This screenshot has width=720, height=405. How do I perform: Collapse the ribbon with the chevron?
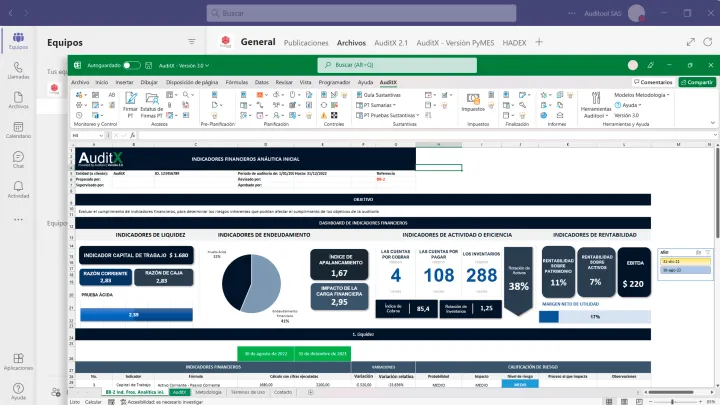(x=713, y=123)
